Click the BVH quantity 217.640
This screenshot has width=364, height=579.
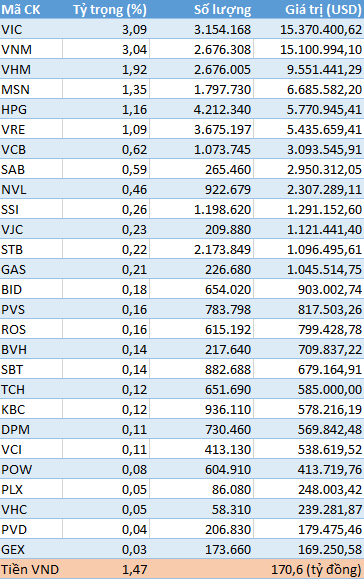[x=228, y=349]
